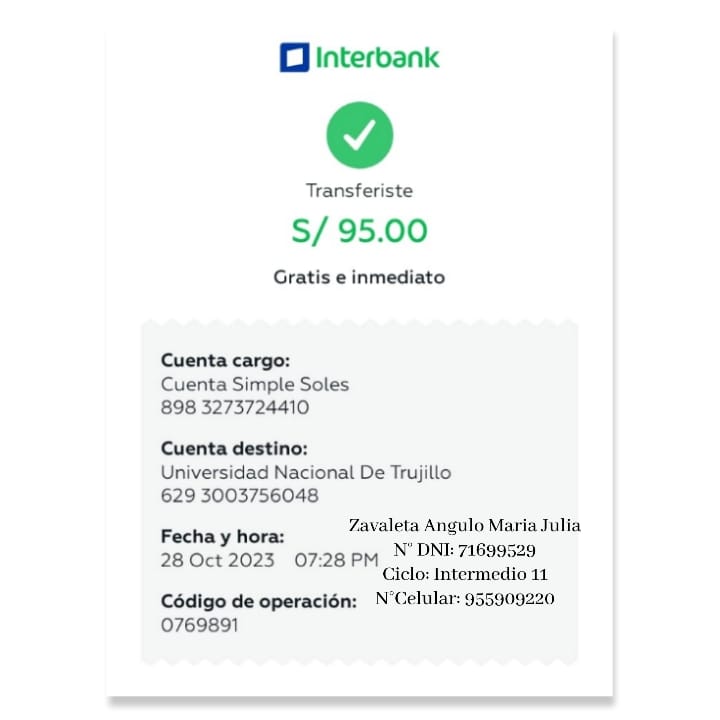This screenshot has height=720, width=720.
Task: Select the S/ 95.00 transfer amount
Action: click(359, 231)
